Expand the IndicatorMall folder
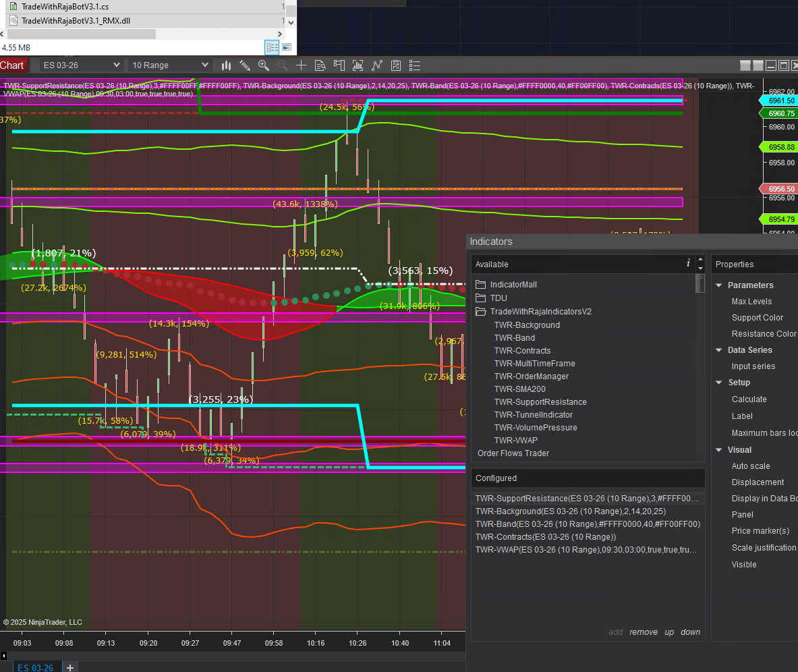Viewport: 798px width, 672px height. point(513,285)
